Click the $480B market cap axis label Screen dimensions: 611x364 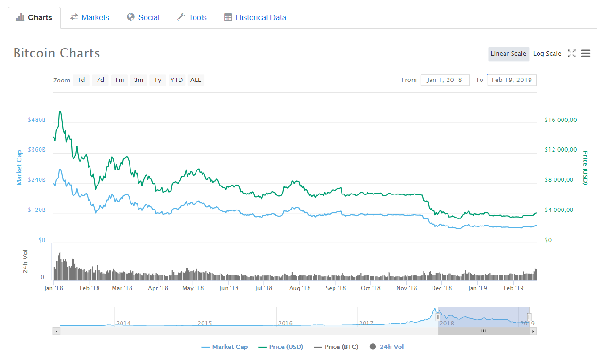coord(37,120)
